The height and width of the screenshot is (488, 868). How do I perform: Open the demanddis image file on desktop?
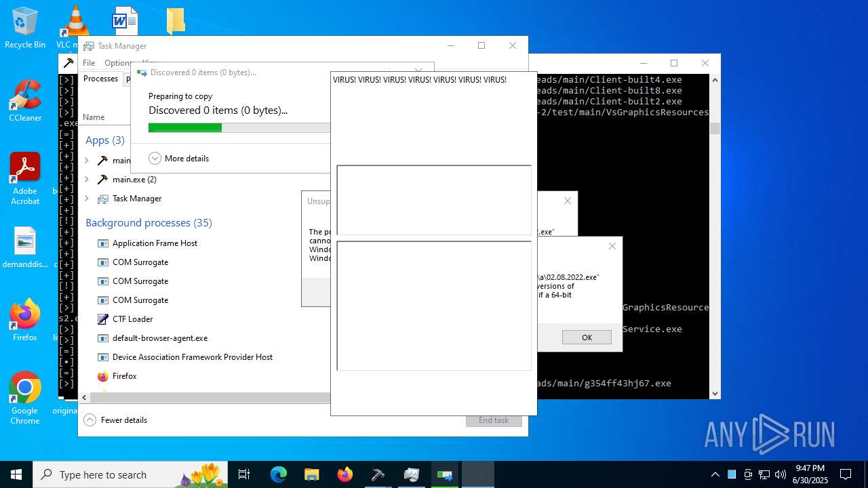tap(25, 247)
